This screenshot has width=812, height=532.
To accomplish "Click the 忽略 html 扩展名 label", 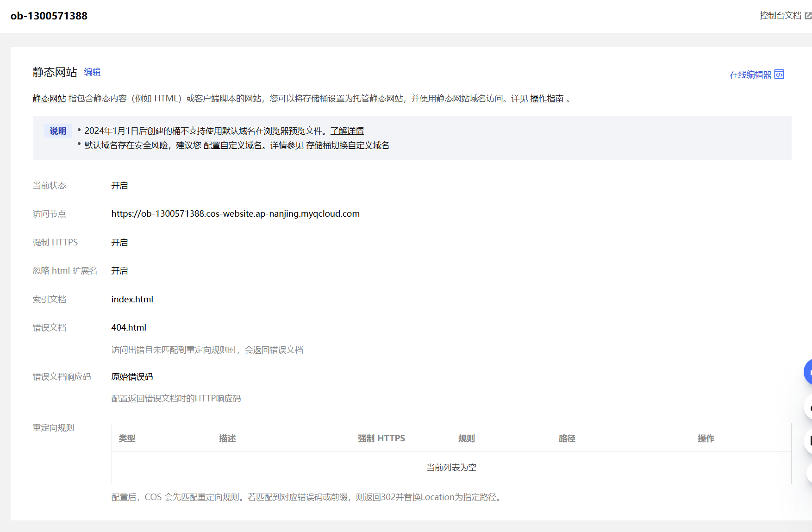I will [65, 271].
